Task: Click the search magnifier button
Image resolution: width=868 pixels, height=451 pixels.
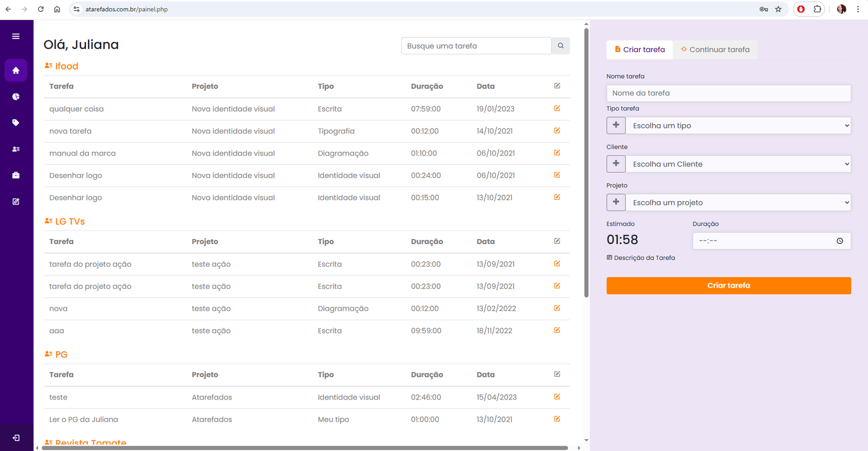Action: coord(560,46)
